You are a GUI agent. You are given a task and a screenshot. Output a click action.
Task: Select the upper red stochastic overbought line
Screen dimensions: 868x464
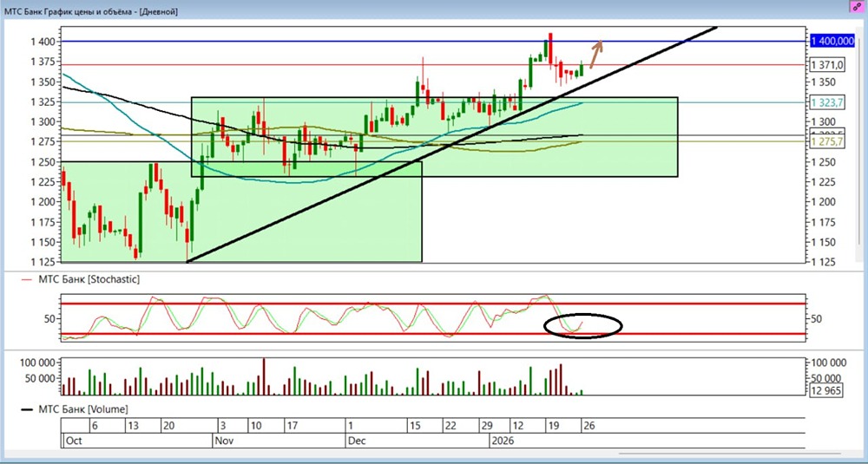(433, 304)
